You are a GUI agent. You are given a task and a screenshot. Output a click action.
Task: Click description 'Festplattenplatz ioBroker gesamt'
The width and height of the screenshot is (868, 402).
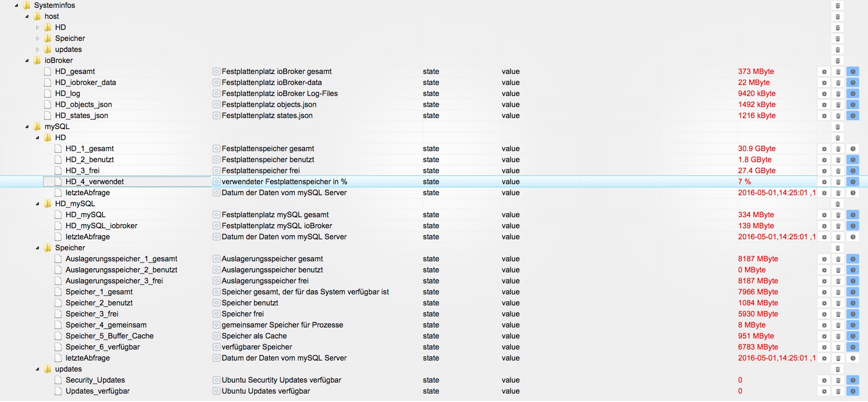coord(277,71)
